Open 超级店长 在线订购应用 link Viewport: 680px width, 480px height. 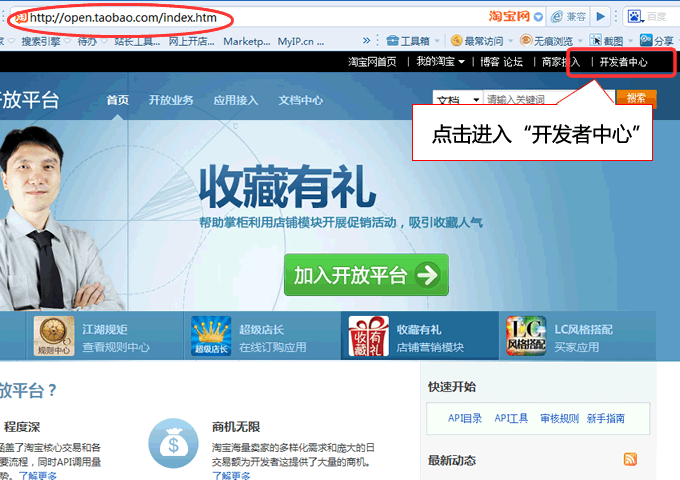(x=273, y=347)
